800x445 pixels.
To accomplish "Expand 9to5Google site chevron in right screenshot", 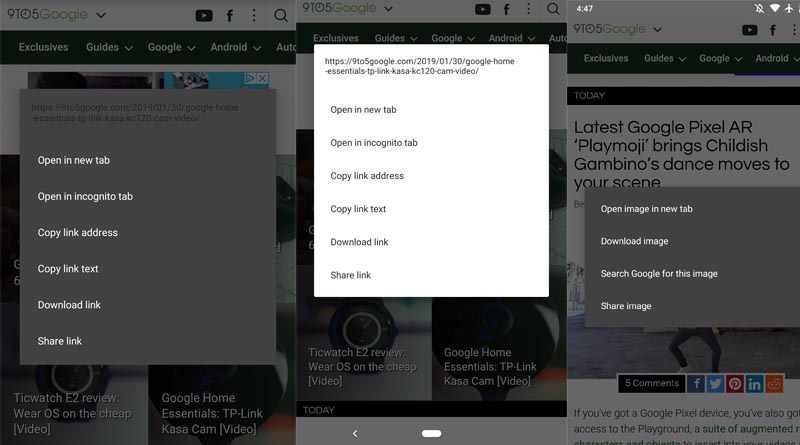I will (x=658, y=30).
